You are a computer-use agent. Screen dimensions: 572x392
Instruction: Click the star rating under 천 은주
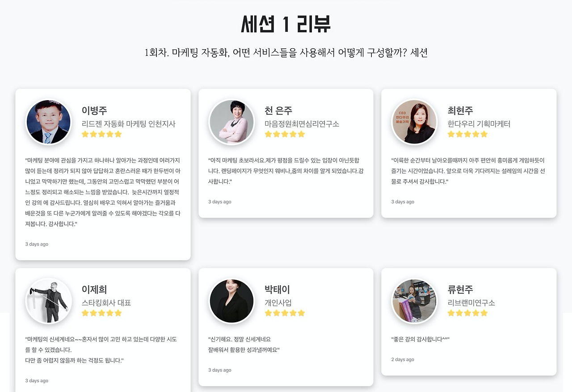pos(285,134)
